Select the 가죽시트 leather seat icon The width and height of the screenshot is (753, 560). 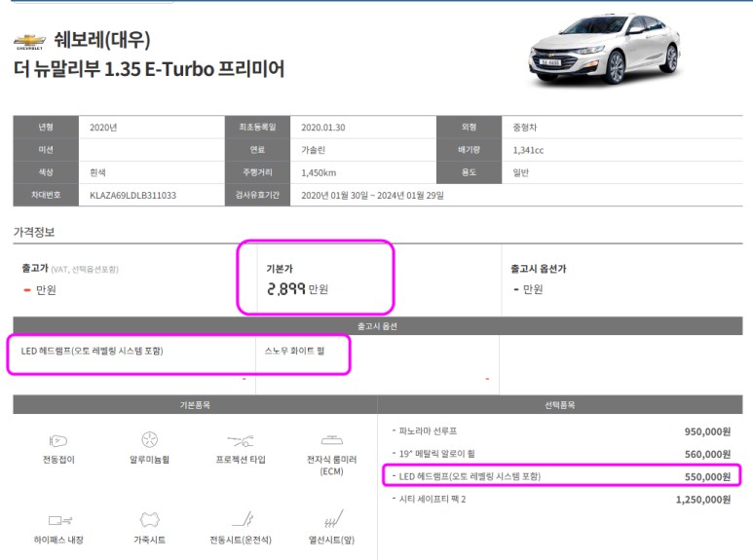pyautogui.click(x=149, y=520)
